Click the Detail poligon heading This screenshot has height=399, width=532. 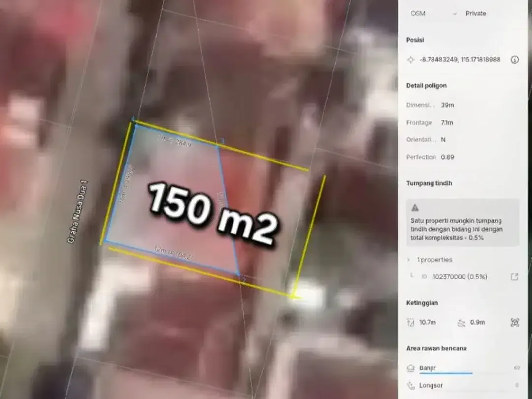(427, 86)
